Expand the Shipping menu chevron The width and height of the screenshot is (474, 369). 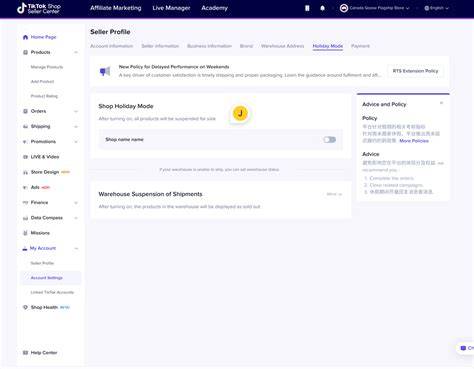(x=76, y=127)
